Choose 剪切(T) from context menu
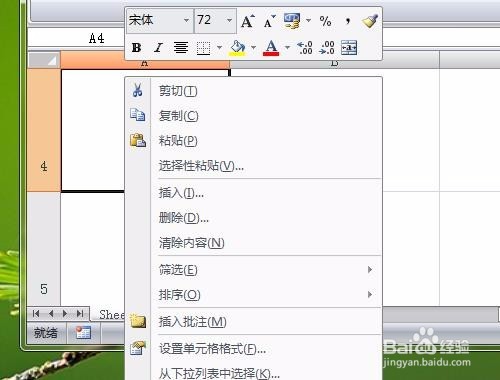The image size is (500, 380). 253,91
